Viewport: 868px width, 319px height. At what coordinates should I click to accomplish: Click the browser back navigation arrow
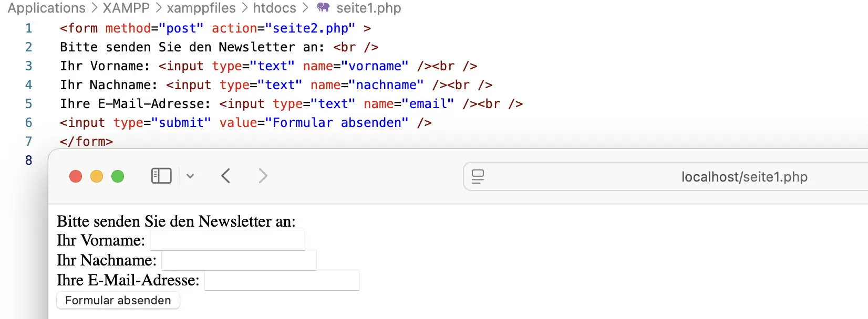[x=225, y=176]
